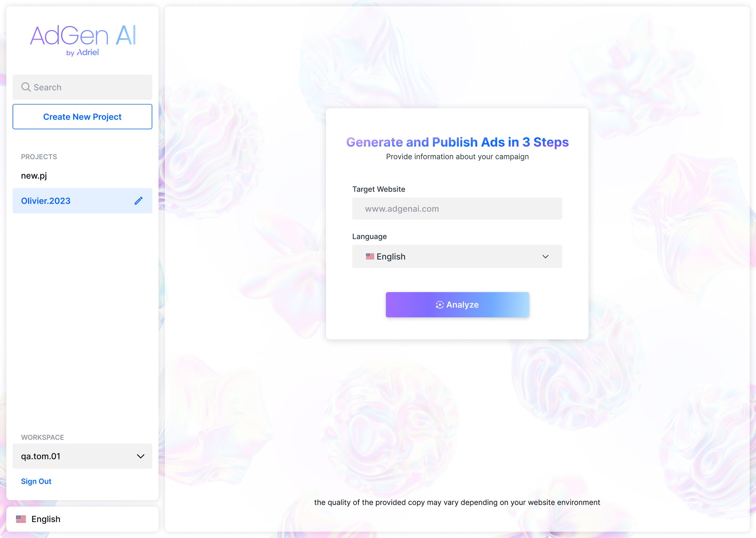Click the English language picker at bottom left
This screenshot has width=756, height=538.
pyautogui.click(x=45, y=519)
